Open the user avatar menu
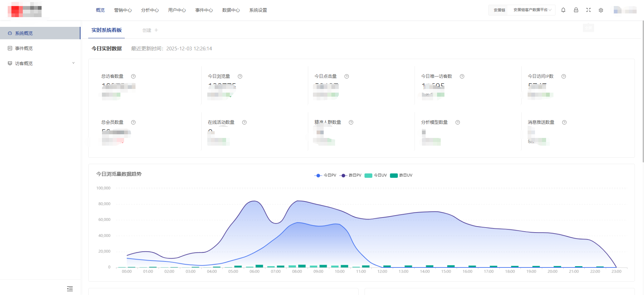This screenshot has width=644, height=295. click(x=625, y=10)
